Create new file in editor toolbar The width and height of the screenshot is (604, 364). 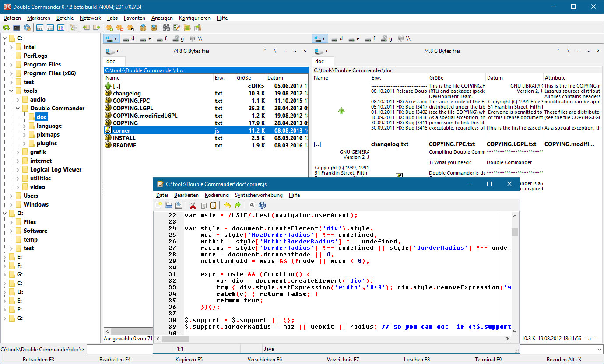click(x=158, y=205)
